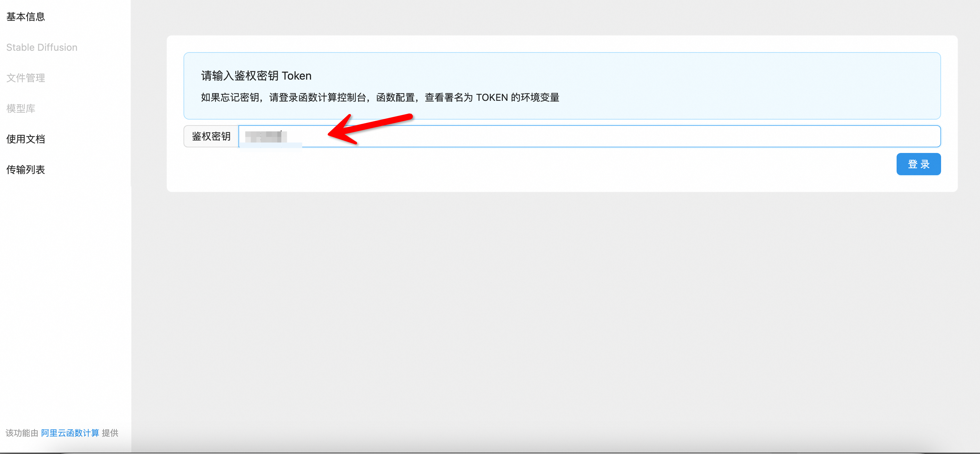
Task: Click the blurred token text in input
Action: point(266,136)
